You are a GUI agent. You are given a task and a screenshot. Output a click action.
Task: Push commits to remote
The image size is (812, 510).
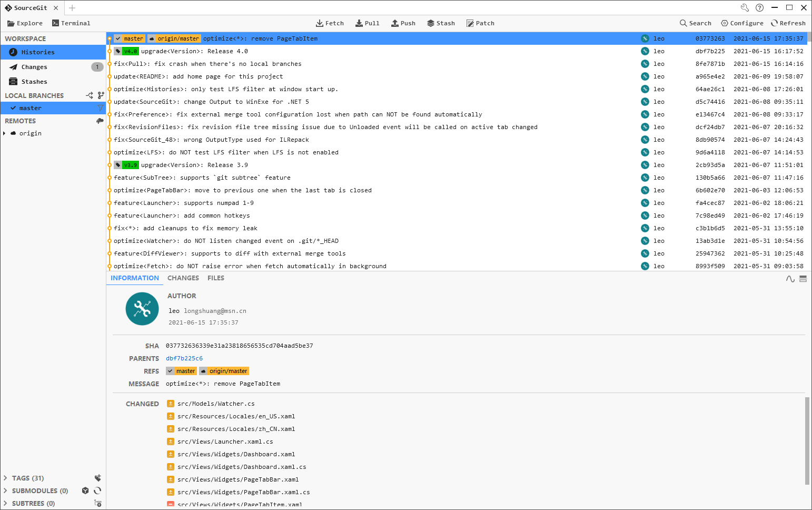403,23
